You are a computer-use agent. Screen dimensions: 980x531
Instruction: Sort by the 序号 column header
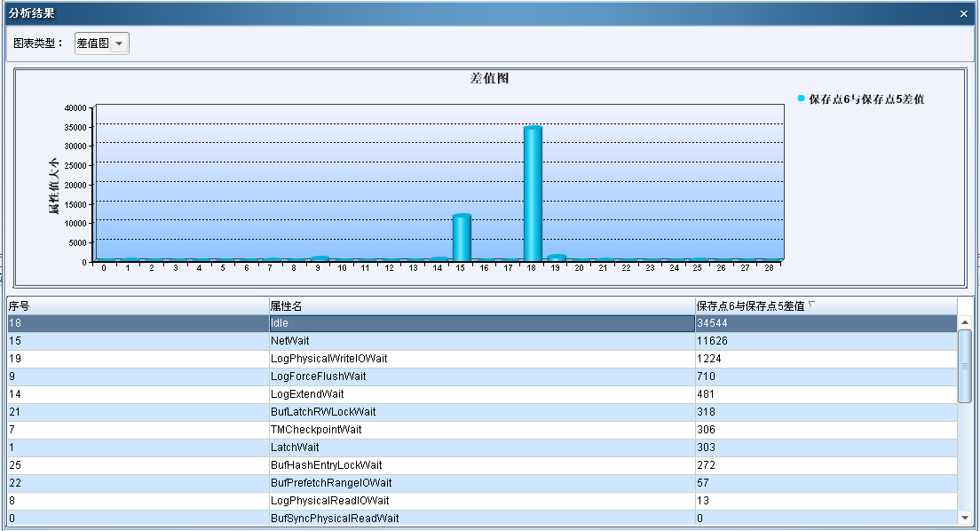[138, 305]
